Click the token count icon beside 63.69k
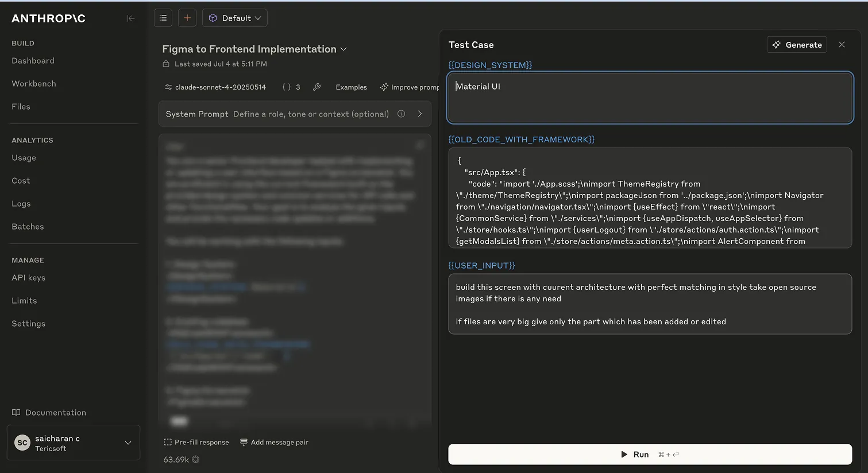The width and height of the screenshot is (868, 473). click(196, 459)
